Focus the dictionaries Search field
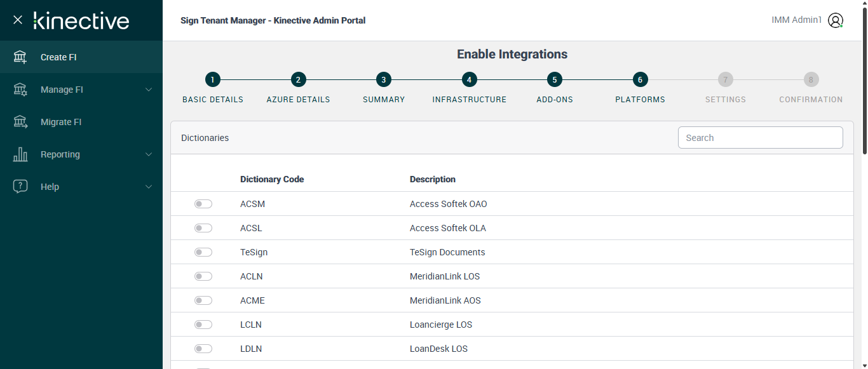Viewport: 868px width, 369px height. [x=760, y=138]
